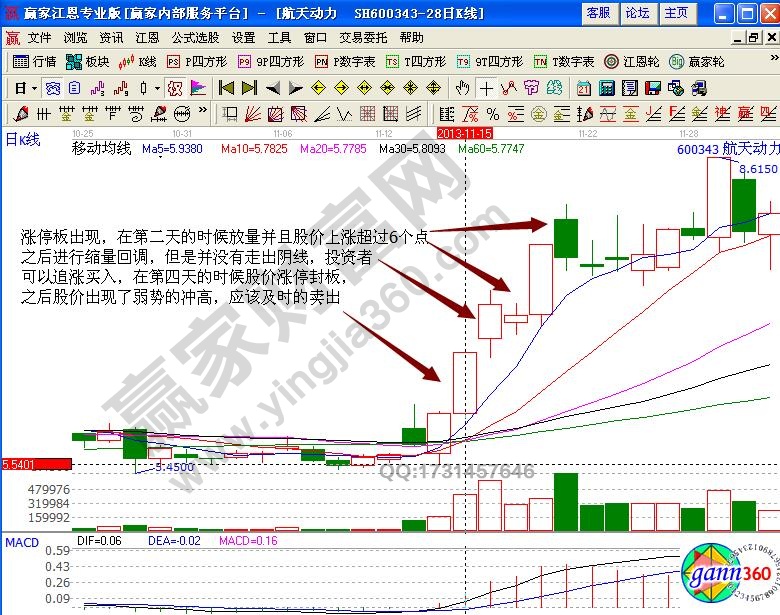Viewport: 780px width, 615px height.
Task: Toggle the P四方形 square overlay
Action: pos(195,61)
